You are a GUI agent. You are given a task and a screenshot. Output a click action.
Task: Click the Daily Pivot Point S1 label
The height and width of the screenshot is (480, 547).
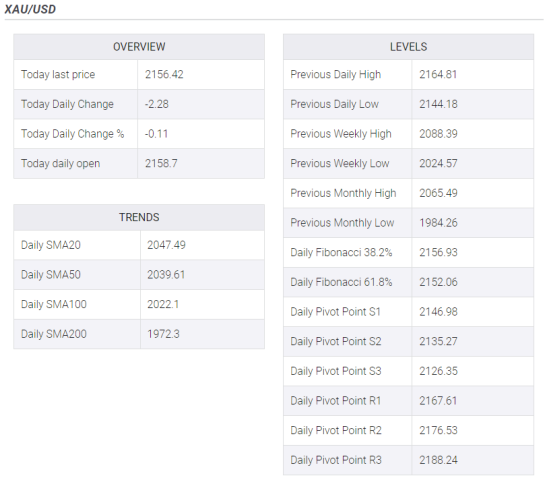click(335, 312)
